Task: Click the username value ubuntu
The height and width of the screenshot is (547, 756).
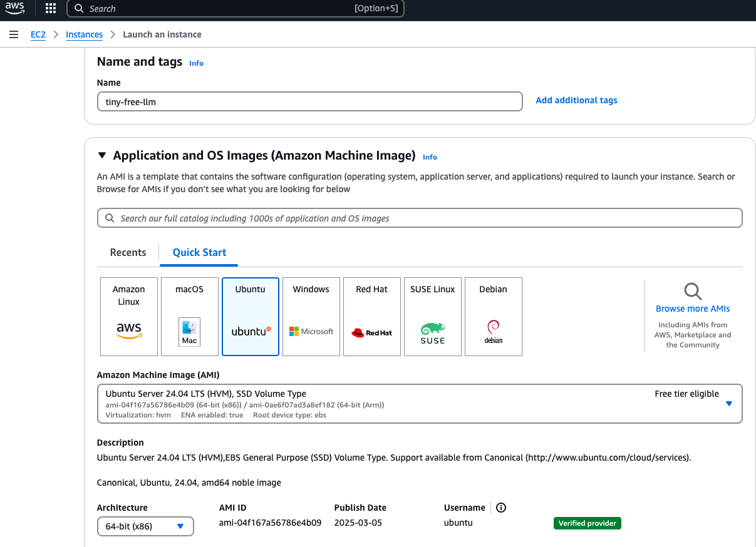Action: pyautogui.click(x=458, y=523)
